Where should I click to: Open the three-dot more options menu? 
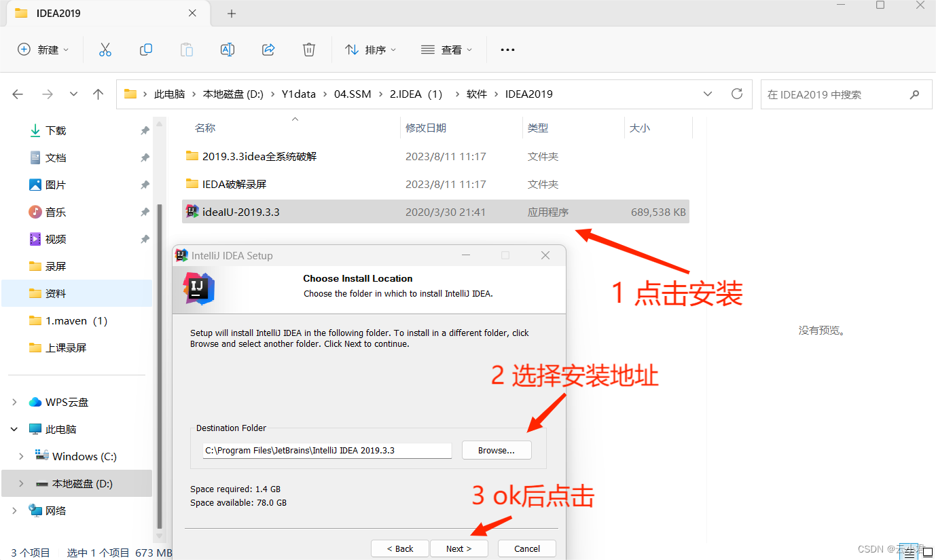pos(507,50)
